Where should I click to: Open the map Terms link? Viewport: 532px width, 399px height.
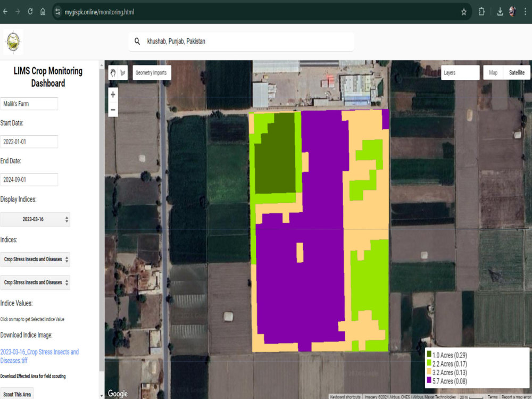[x=492, y=397]
